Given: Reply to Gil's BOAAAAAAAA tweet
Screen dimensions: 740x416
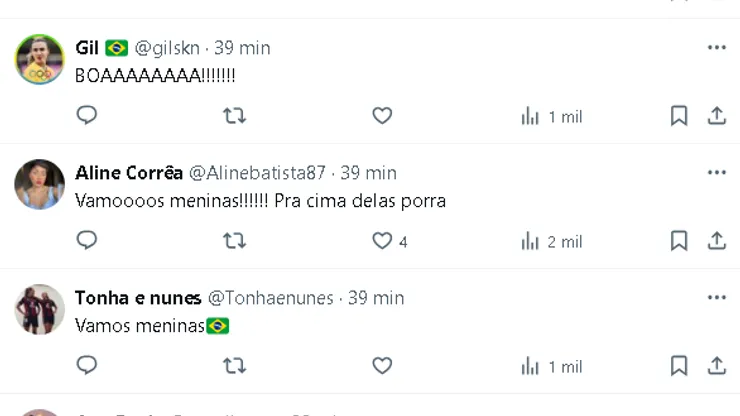Looking at the screenshot, I should (x=87, y=116).
